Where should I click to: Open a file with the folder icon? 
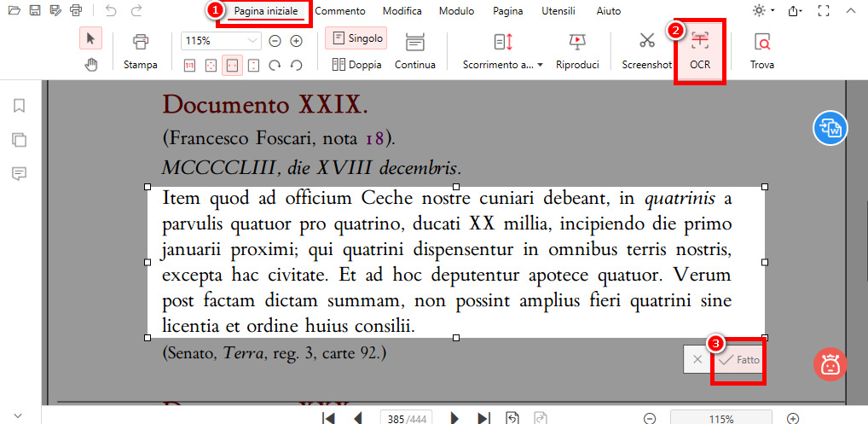(x=14, y=10)
